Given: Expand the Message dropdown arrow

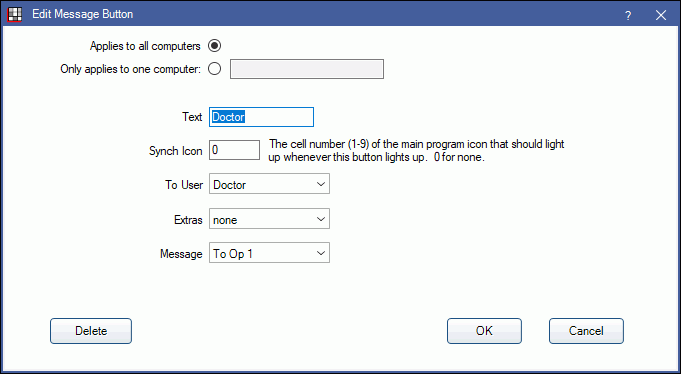Looking at the screenshot, I should click(x=321, y=253).
